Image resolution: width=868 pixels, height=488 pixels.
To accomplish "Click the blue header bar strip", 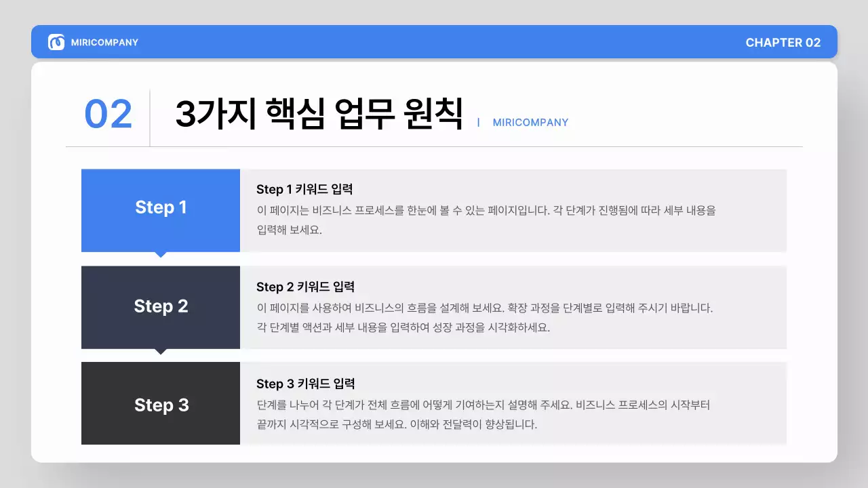I will (x=434, y=41).
